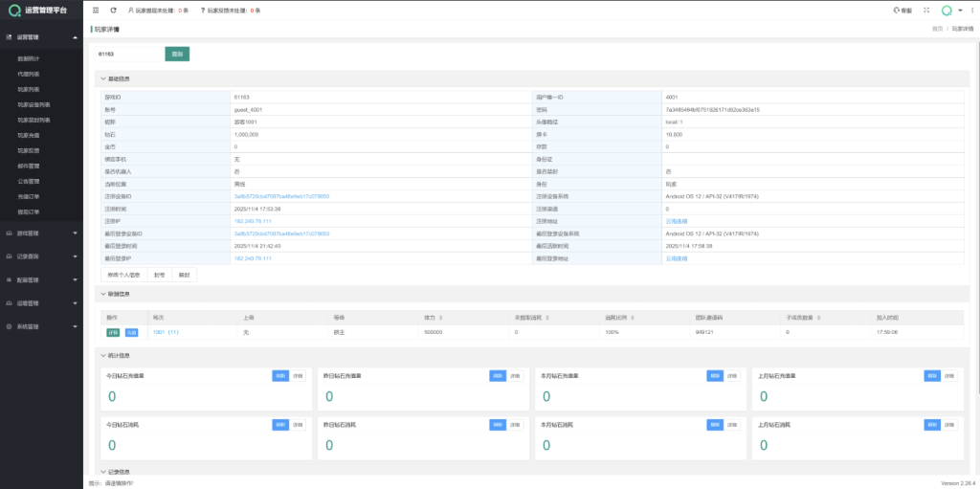Open 玩家列表 in the sidebar
The image size is (980, 489).
point(29,89)
